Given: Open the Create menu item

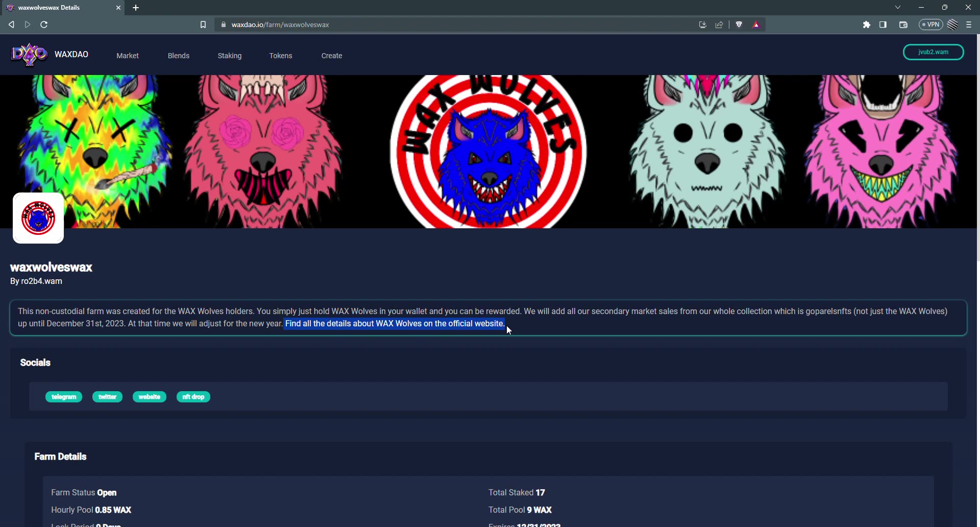Looking at the screenshot, I should (x=332, y=56).
